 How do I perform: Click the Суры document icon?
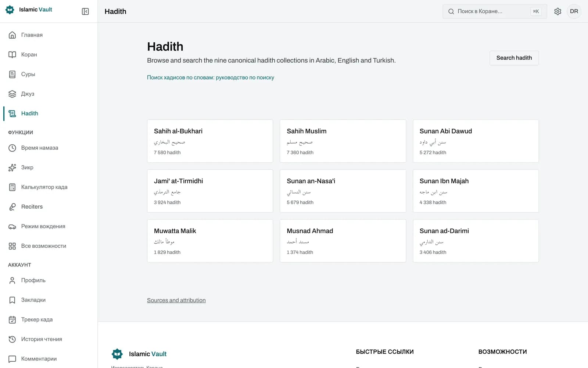click(x=12, y=74)
